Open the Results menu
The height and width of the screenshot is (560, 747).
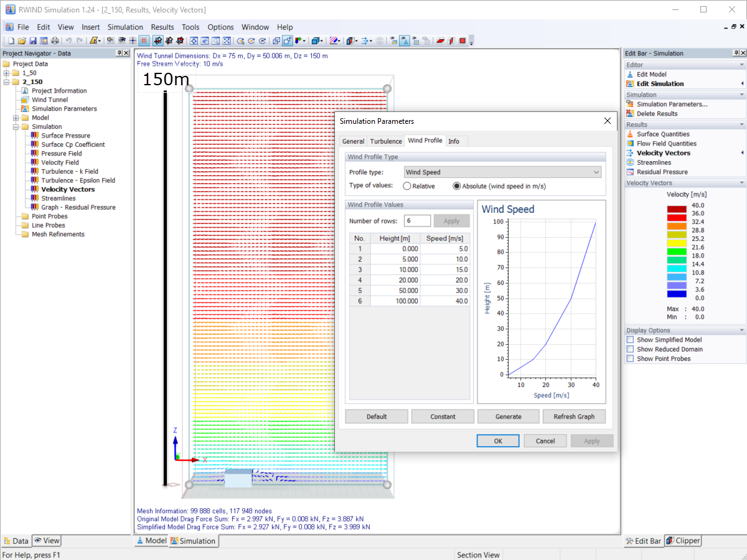162,27
